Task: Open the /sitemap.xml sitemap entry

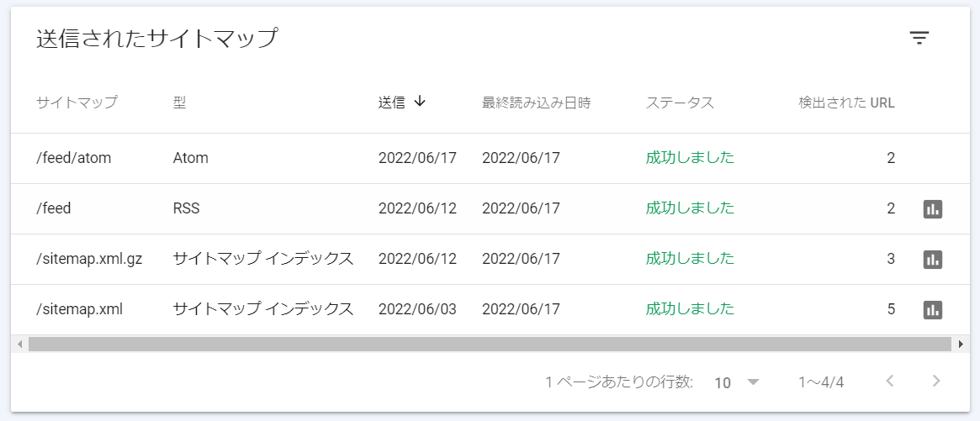Action: [x=80, y=309]
